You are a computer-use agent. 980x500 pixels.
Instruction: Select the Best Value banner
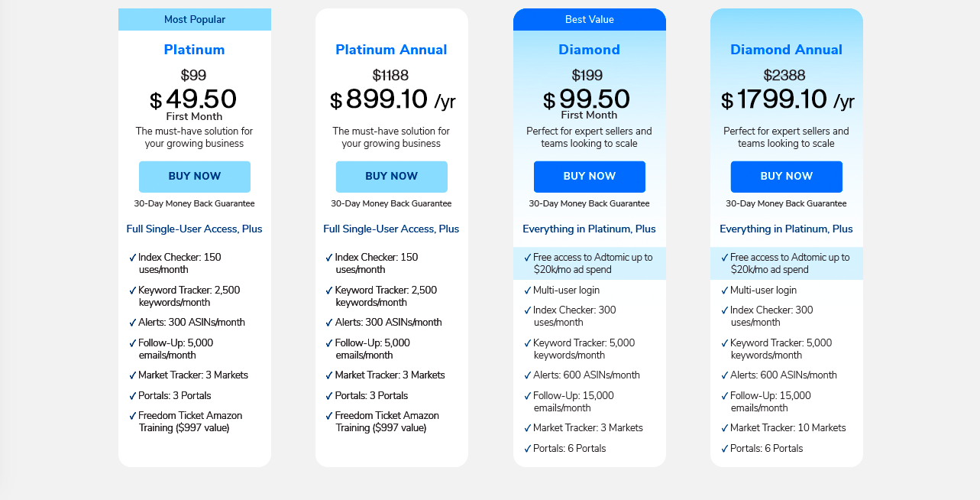tap(589, 20)
